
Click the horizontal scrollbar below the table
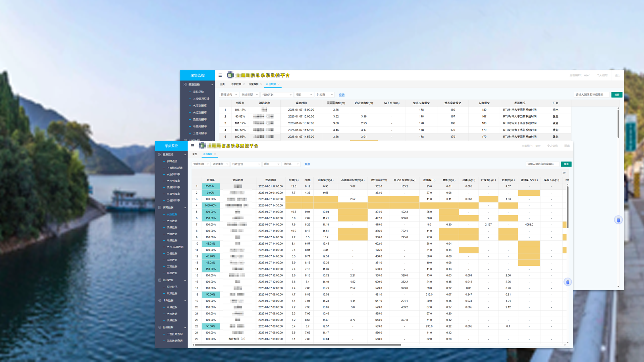[298, 345]
